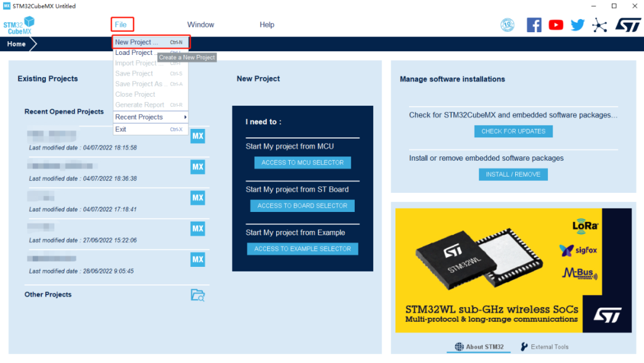Select Exit in the File menu
The width and height of the screenshot is (644, 363).
(151, 129)
